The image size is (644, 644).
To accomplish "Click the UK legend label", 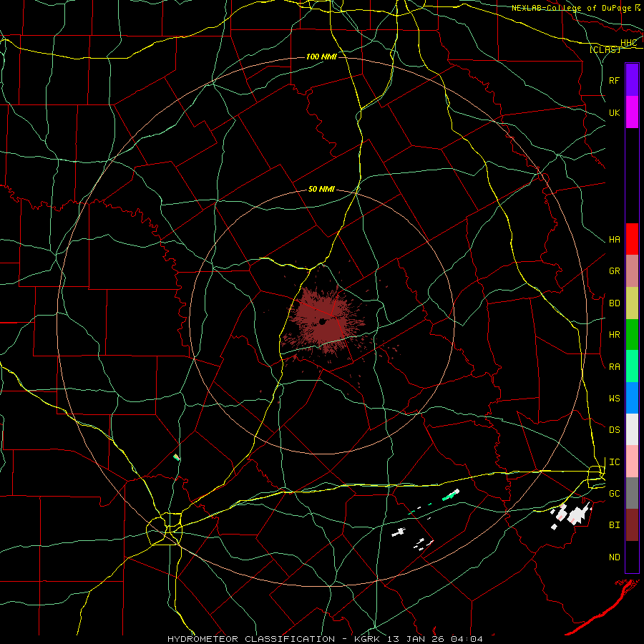I will point(614,112).
